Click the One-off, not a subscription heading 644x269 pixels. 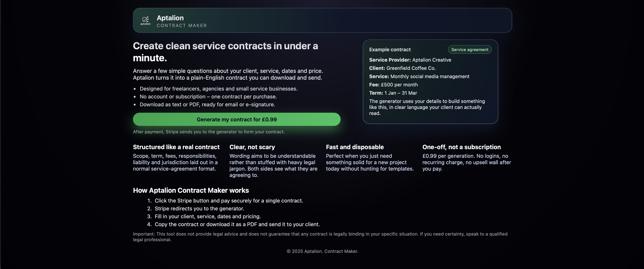462,147
